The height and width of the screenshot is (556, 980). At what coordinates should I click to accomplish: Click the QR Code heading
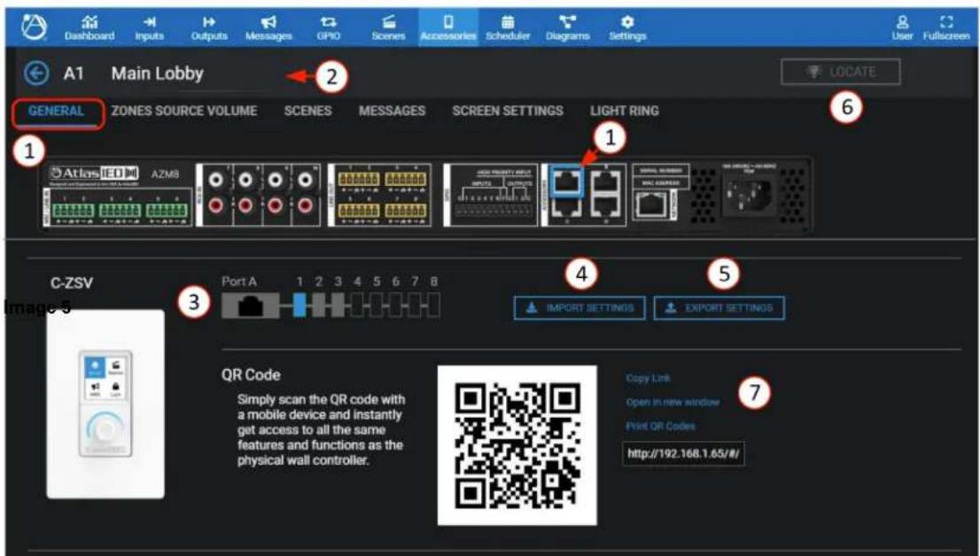pos(251,375)
